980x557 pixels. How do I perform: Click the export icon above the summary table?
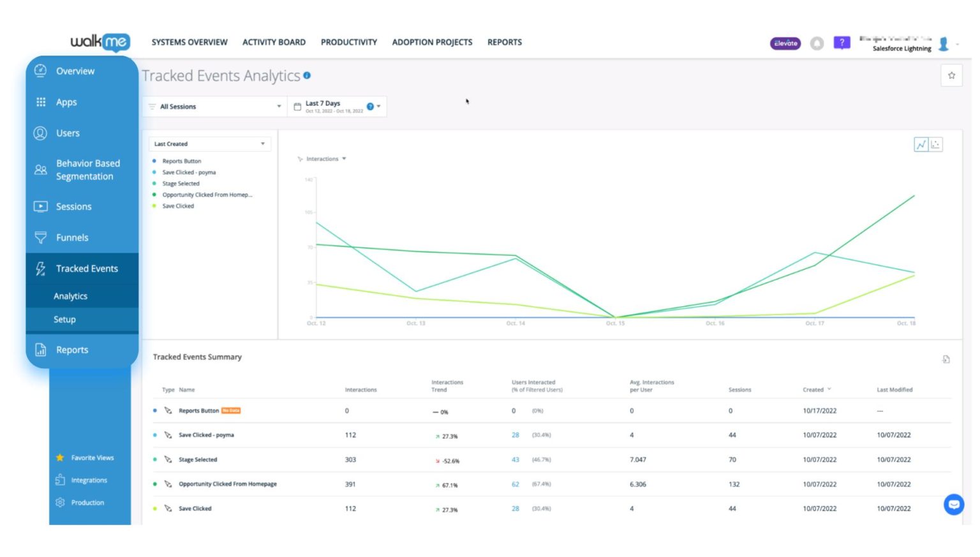[x=946, y=359]
